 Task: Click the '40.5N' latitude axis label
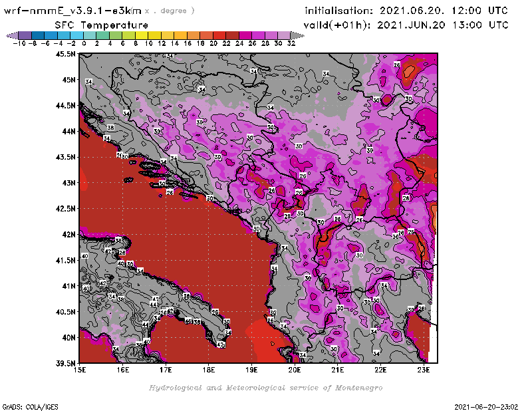coord(65,312)
